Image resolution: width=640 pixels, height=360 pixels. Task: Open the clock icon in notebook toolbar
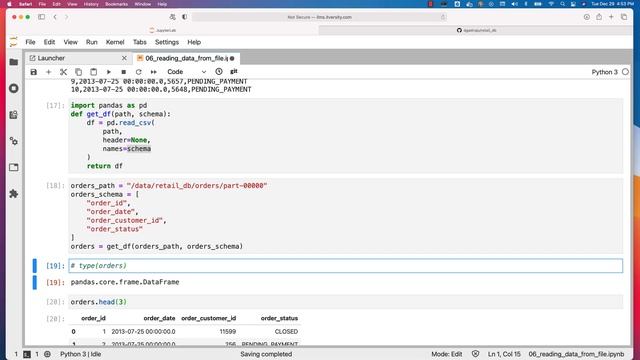(219, 71)
